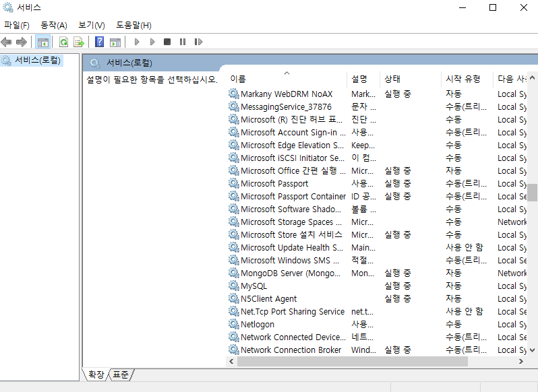Select Microsoft Edge Elevation service

click(377, 145)
